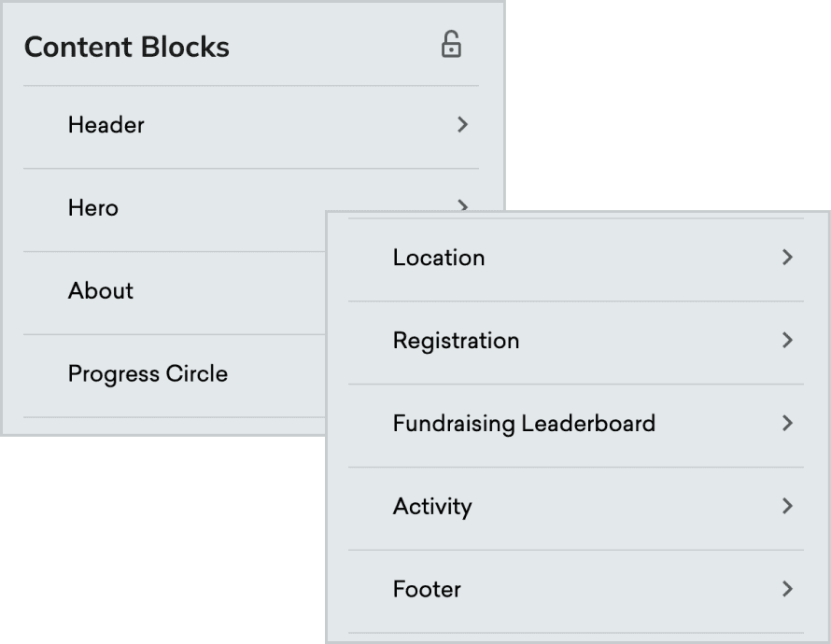Select the Activity menu entry
Image resolution: width=831 pixels, height=644 pixels.
(576, 509)
